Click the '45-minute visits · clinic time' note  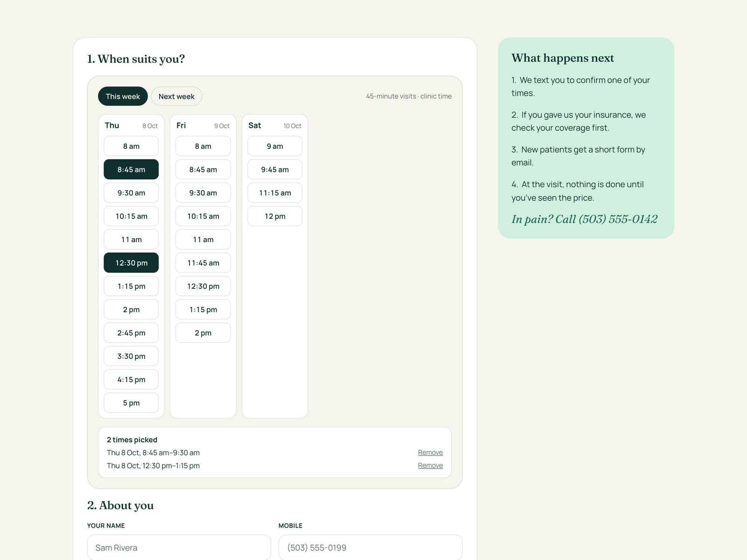click(x=409, y=96)
